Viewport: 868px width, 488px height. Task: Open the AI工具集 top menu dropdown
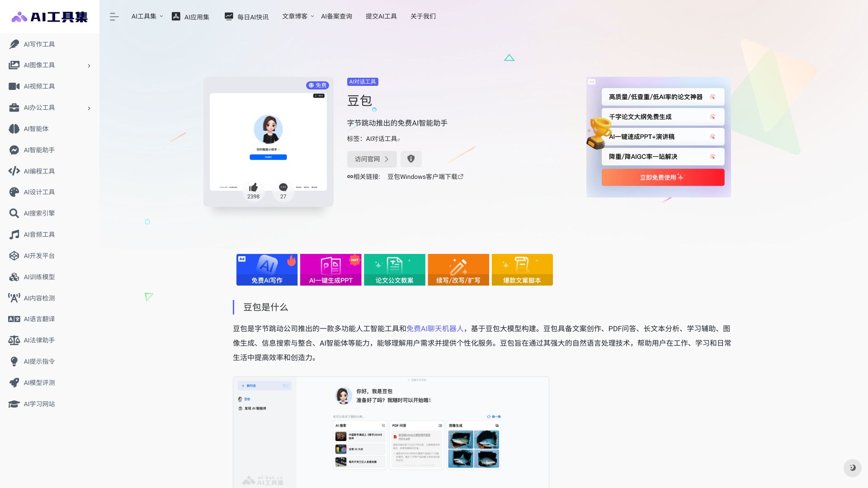[x=147, y=16]
